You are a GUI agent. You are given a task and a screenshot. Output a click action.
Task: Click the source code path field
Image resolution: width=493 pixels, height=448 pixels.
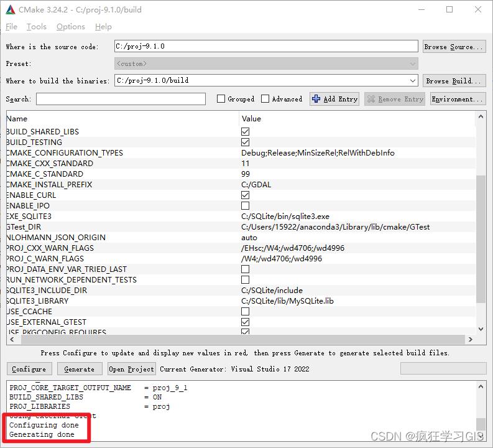pos(266,46)
